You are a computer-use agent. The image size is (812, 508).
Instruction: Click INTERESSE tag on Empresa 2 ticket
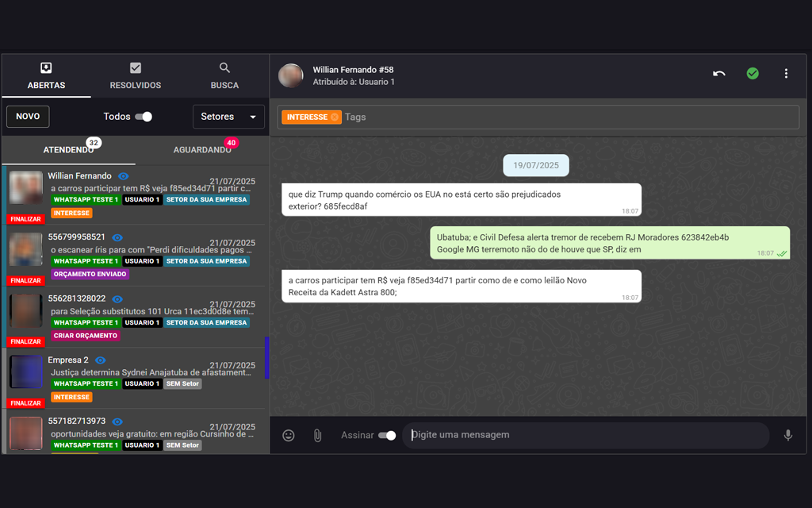(x=71, y=397)
